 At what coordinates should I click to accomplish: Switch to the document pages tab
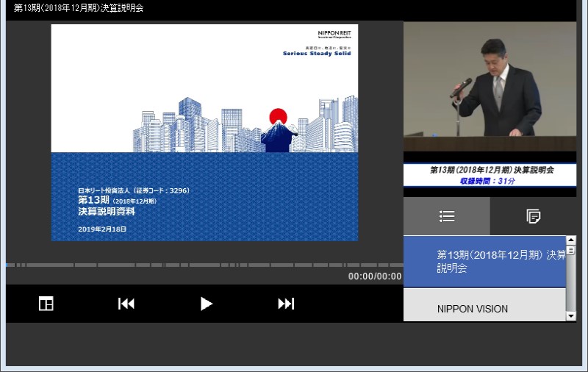click(x=534, y=216)
